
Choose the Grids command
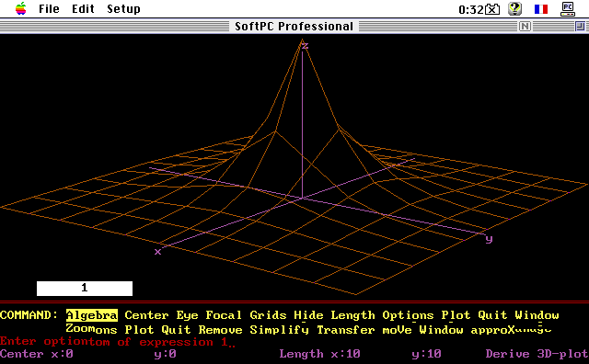[268, 315]
